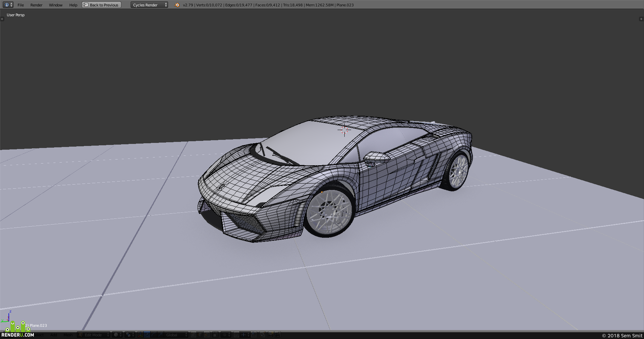Viewport: 644px width, 339px height.
Task: Click the OpenGL render camera icon
Action: (x=271, y=335)
